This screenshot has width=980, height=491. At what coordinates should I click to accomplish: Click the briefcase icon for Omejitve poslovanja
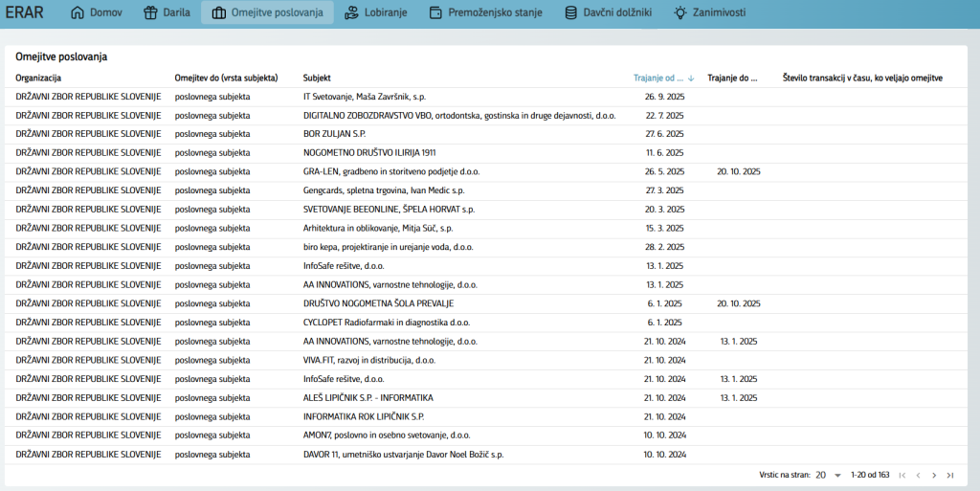click(x=219, y=13)
